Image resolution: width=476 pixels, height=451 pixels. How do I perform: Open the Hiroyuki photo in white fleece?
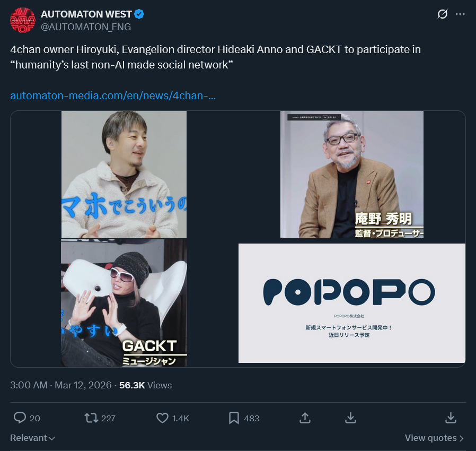tap(124, 175)
